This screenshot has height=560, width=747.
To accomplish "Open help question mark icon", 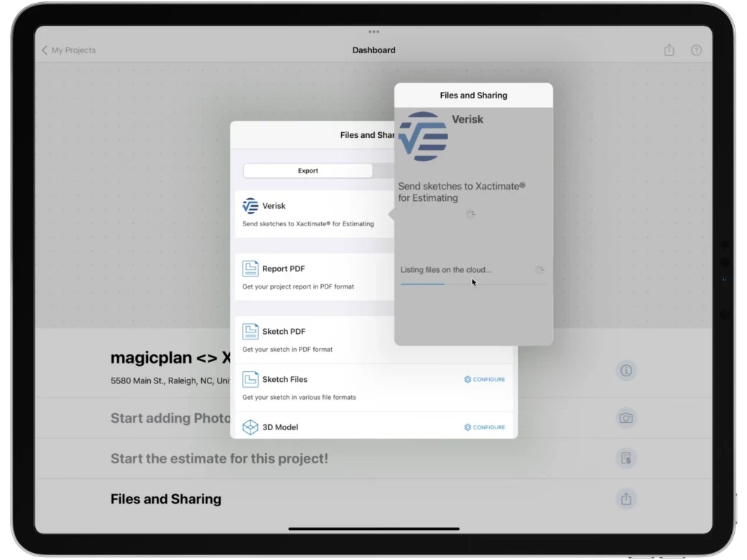I will click(x=696, y=50).
